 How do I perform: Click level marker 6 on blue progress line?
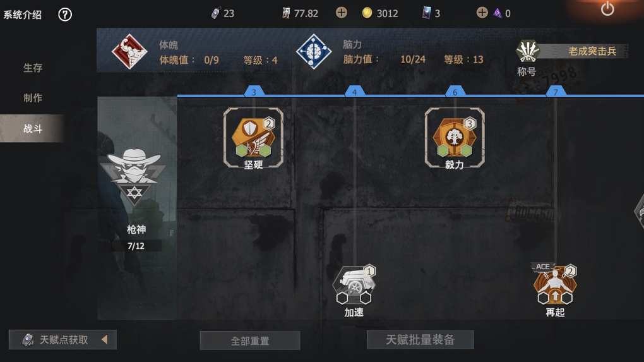(x=455, y=92)
